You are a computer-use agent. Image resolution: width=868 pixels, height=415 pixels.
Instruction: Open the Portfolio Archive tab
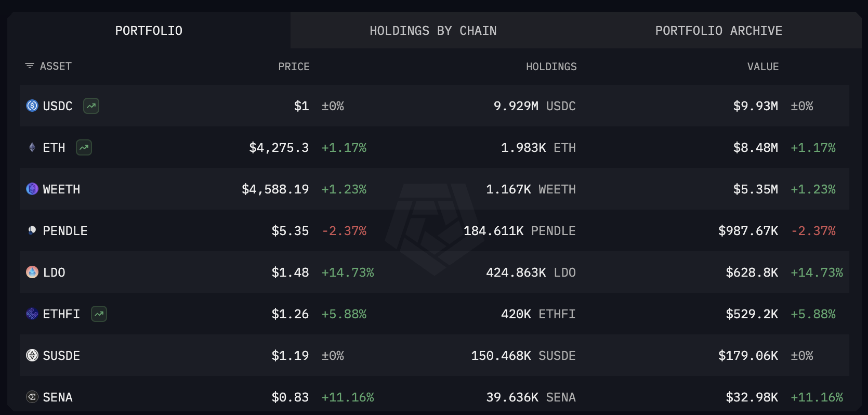718,31
